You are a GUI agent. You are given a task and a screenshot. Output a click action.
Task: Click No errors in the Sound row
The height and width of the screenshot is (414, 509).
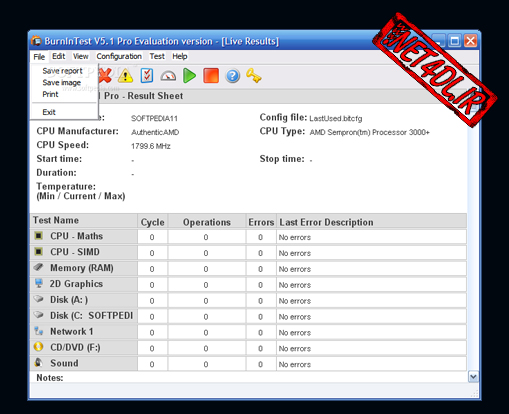(x=295, y=364)
